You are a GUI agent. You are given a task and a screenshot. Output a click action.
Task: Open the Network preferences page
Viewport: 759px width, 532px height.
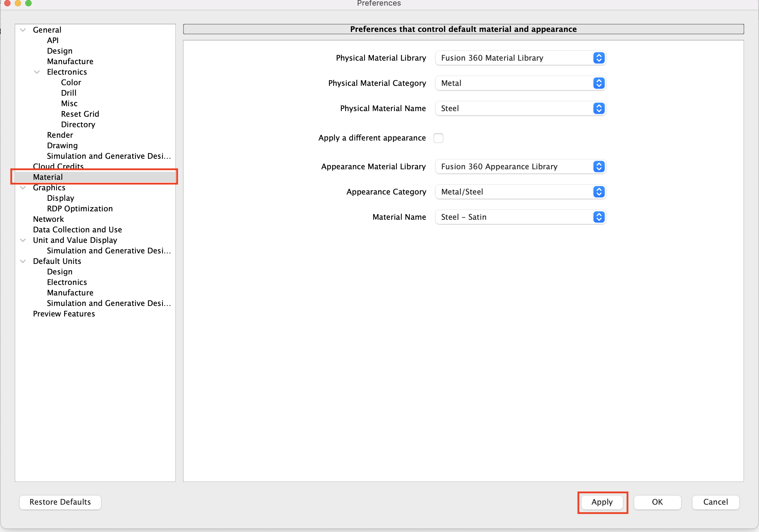pyautogui.click(x=48, y=219)
